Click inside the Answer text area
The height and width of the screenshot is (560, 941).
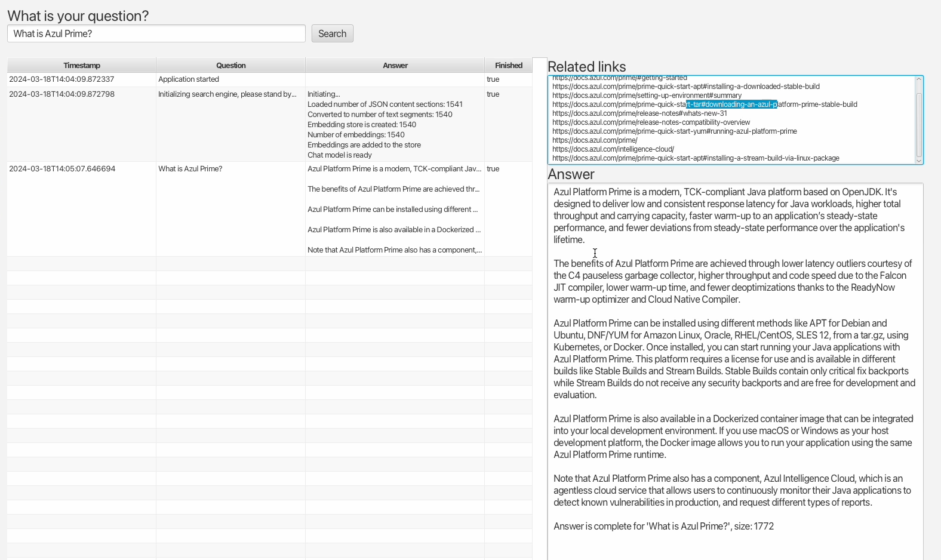(x=736, y=371)
